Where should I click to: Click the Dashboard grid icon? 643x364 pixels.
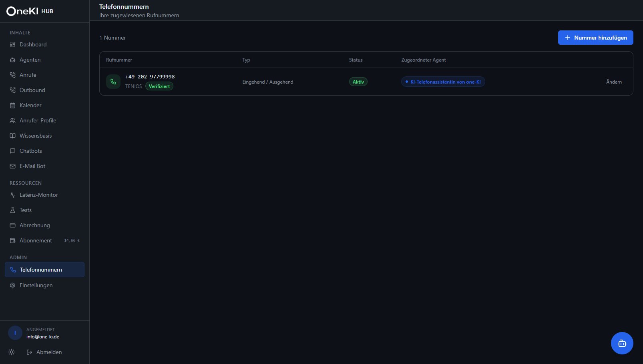point(12,45)
